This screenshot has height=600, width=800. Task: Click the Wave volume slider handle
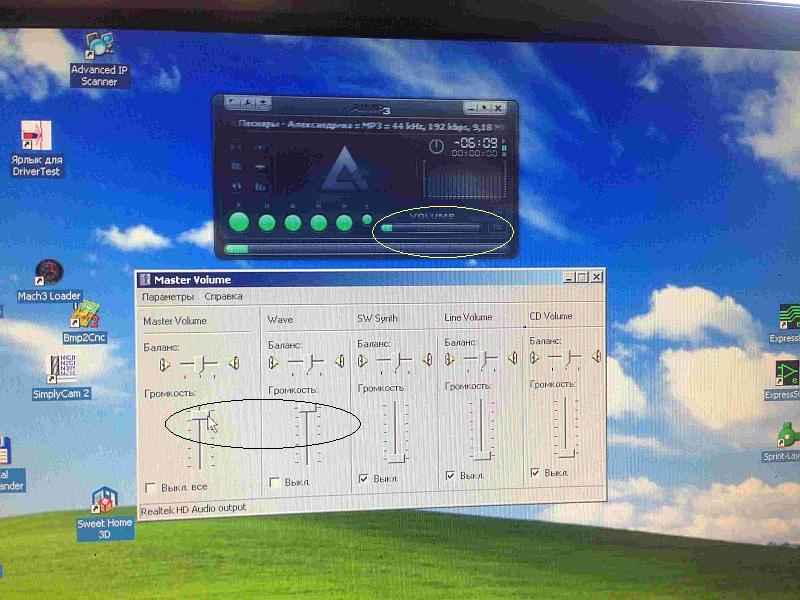pyautogui.click(x=307, y=408)
